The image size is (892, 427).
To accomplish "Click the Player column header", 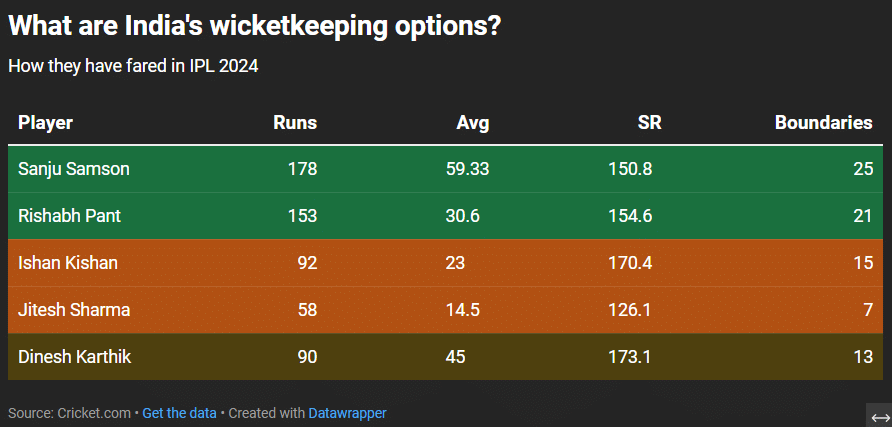I will pyautogui.click(x=46, y=123).
